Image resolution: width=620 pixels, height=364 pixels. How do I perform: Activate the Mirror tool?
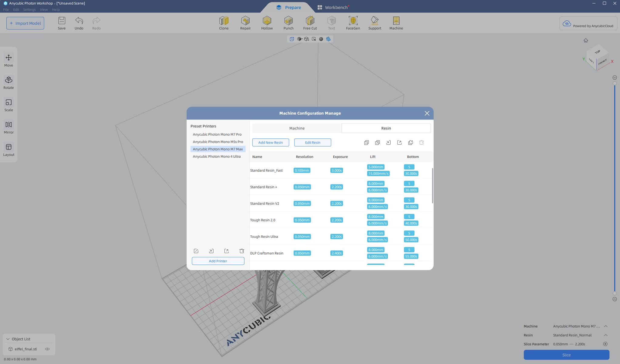8,127
